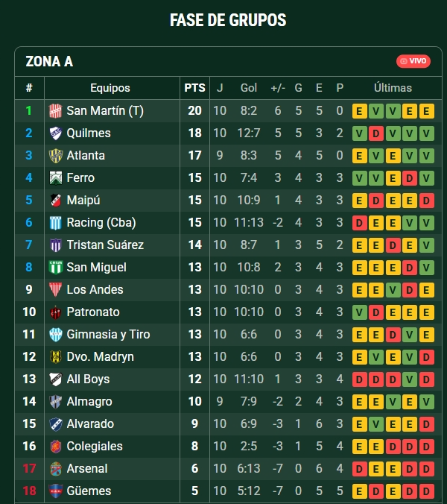Click the Gol column header
The image size is (447, 504).
point(249,88)
